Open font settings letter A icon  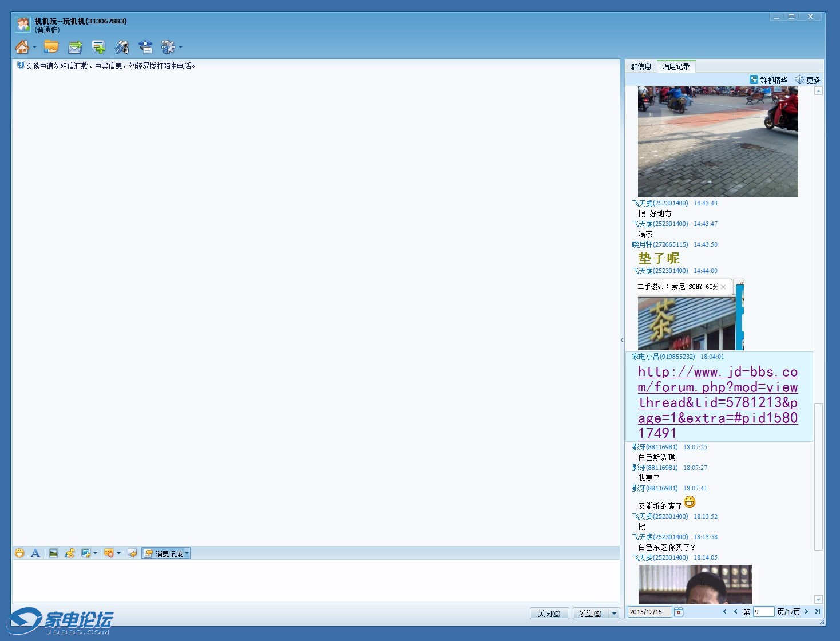pos(35,553)
